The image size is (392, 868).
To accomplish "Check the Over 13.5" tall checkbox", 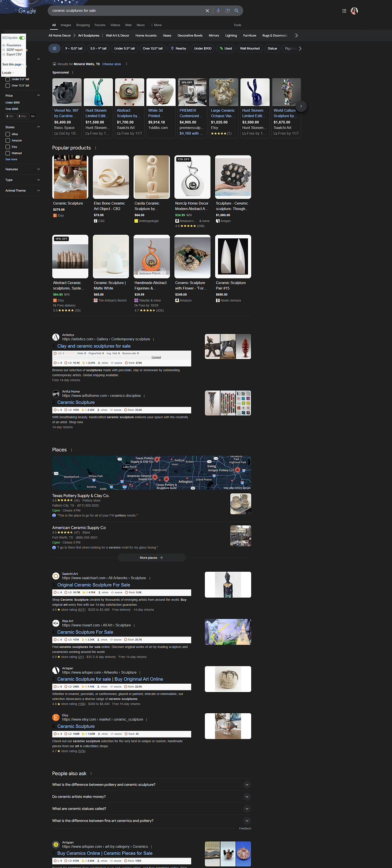I will pos(8,86).
